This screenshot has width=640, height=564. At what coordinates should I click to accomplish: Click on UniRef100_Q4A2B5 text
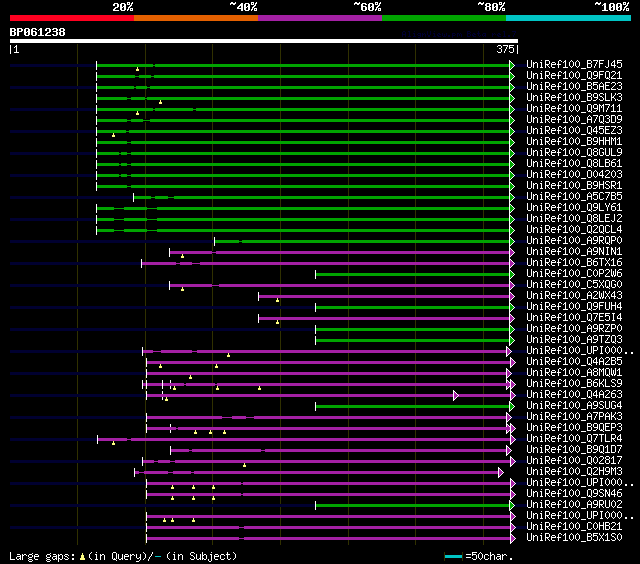click(x=574, y=362)
